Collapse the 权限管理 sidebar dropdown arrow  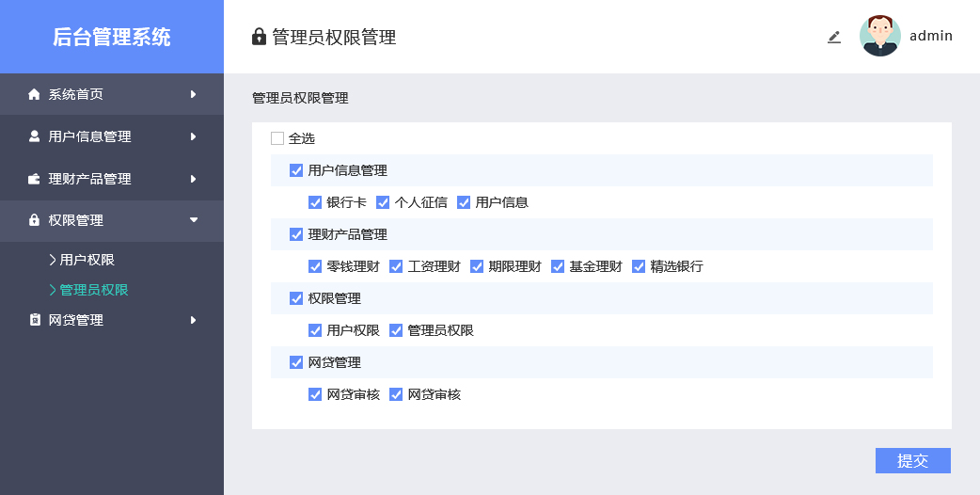click(194, 220)
